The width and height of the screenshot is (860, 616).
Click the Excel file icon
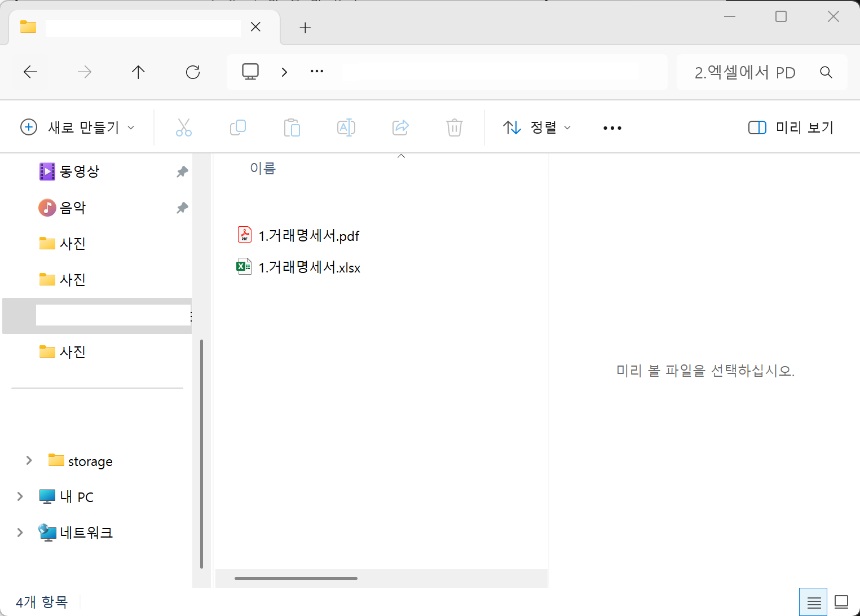pos(244,266)
